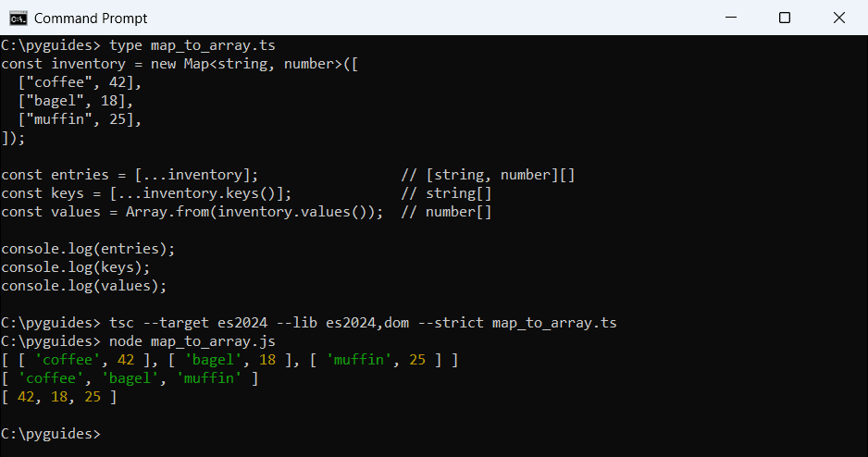Click the console.log(entries); line
The width and height of the screenshot is (868, 457).
click(88, 249)
